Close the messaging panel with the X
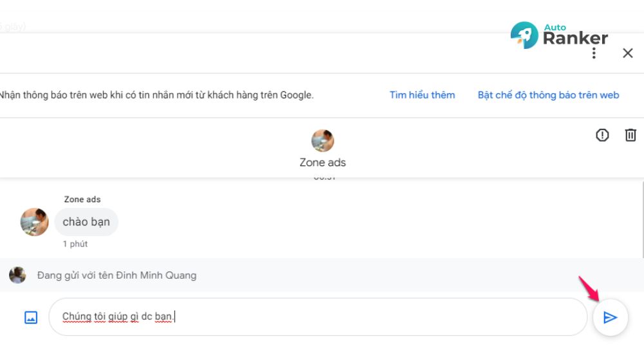This screenshot has width=644, height=354. (x=628, y=53)
